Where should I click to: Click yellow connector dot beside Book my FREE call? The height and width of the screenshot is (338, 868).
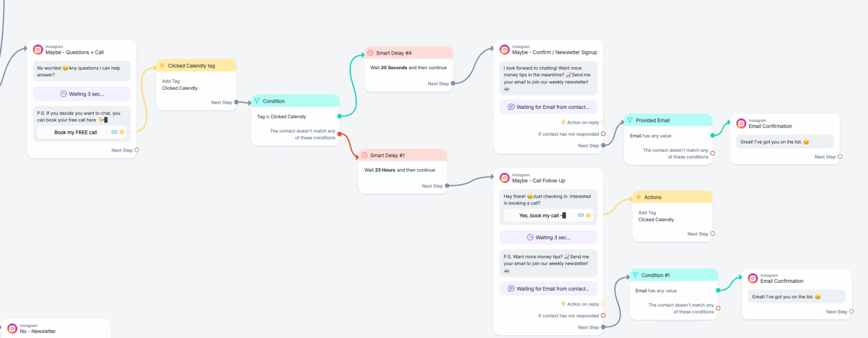point(121,132)
